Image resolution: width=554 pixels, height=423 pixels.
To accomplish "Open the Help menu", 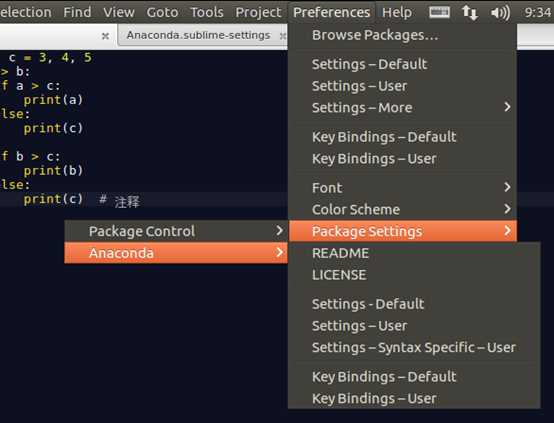I will pos(397,13).
